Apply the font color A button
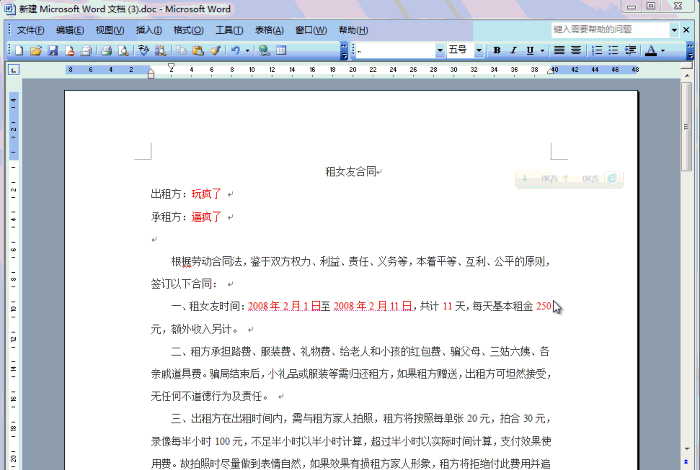This screenshot has width=700, height=470. pyautogui.click(x=651, y=50)
